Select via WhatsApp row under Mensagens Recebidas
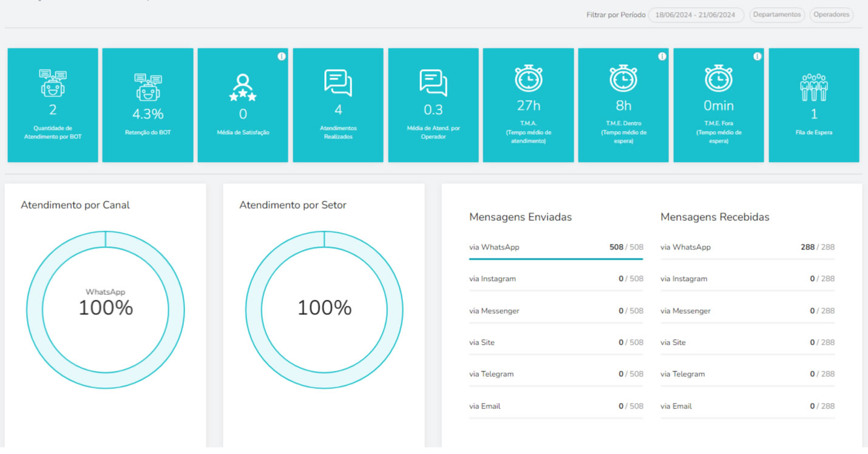 [747, 248]
